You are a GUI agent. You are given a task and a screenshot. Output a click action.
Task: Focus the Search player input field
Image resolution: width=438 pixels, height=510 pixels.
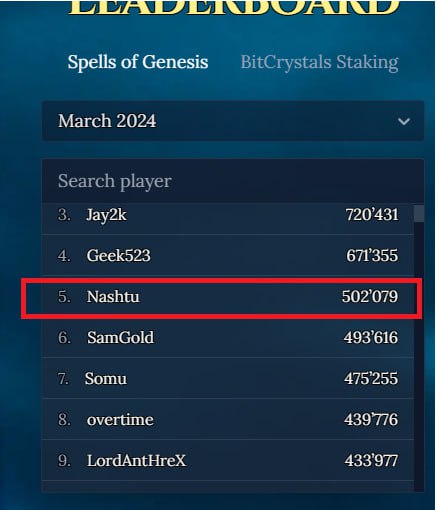click(x=233, y=181)
